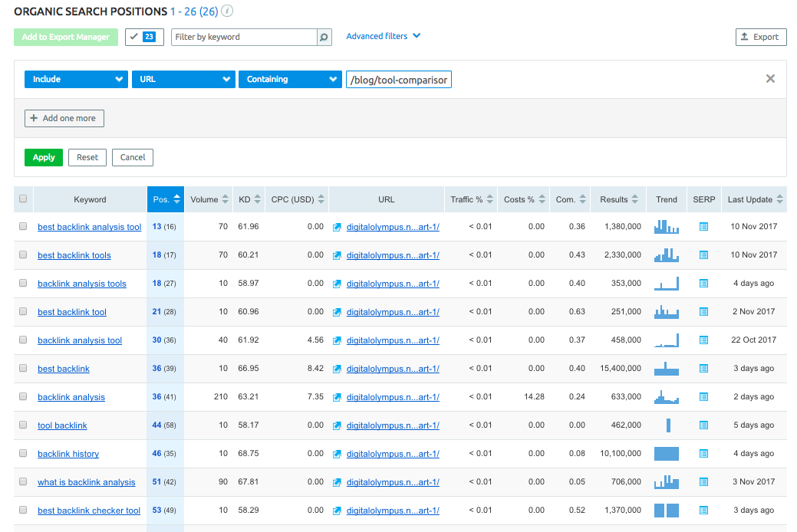Tick the checkbox for best backlink tool

point(23,312)
